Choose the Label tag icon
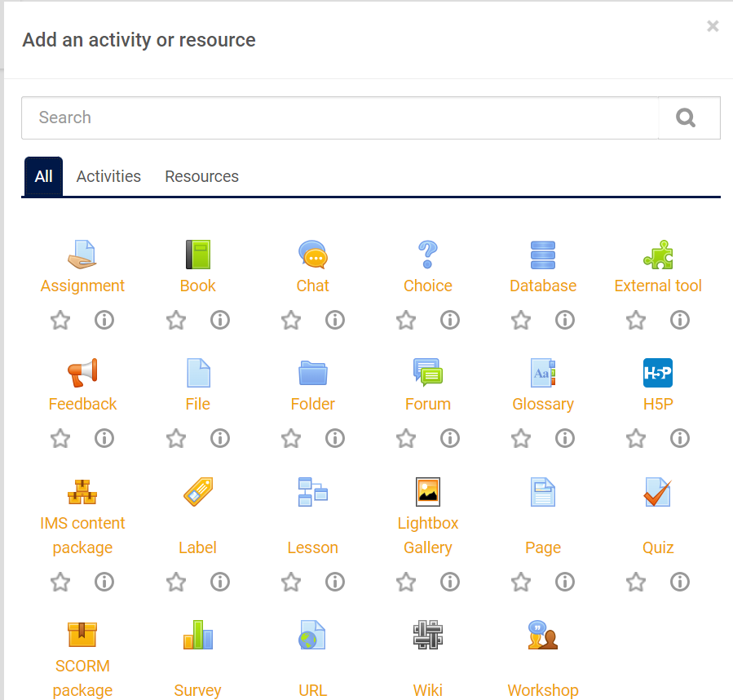Image resolution: width=733 pixels, height=700 pixels. click(198, 492)
